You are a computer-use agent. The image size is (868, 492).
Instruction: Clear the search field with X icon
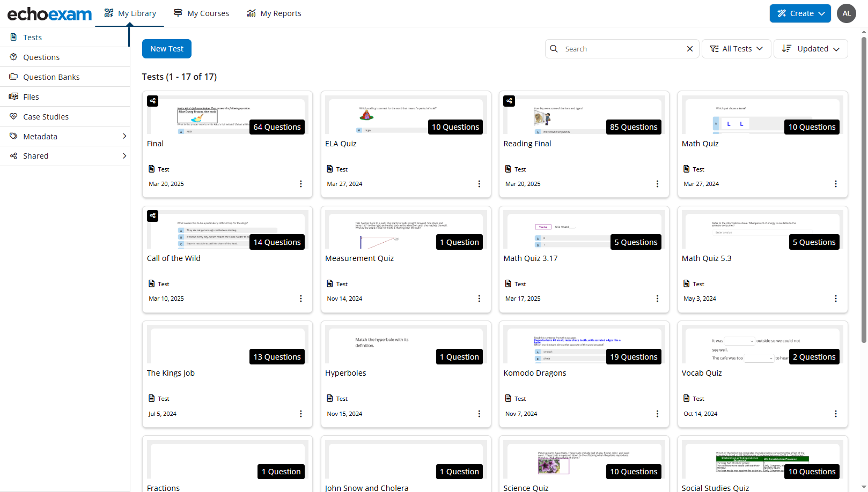coord(690,49)
